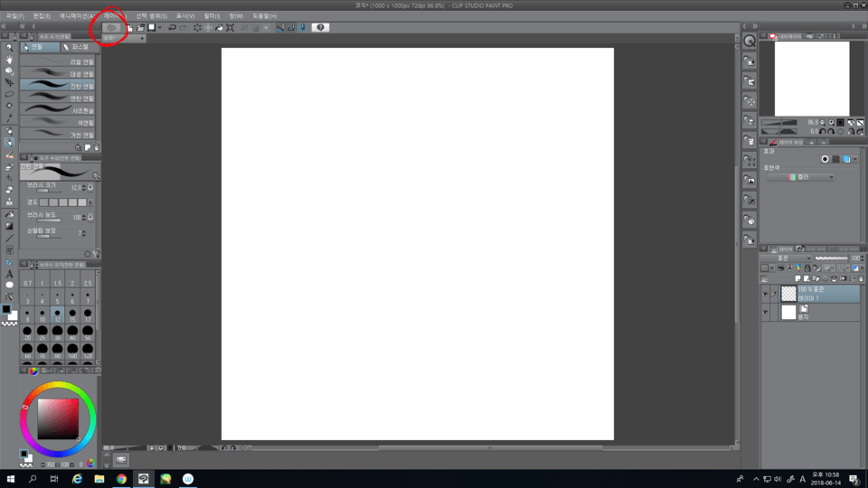Toggle lock layer icon
Image resolution: width=868 pixels, height=488 pixels.
coord(807,268)
